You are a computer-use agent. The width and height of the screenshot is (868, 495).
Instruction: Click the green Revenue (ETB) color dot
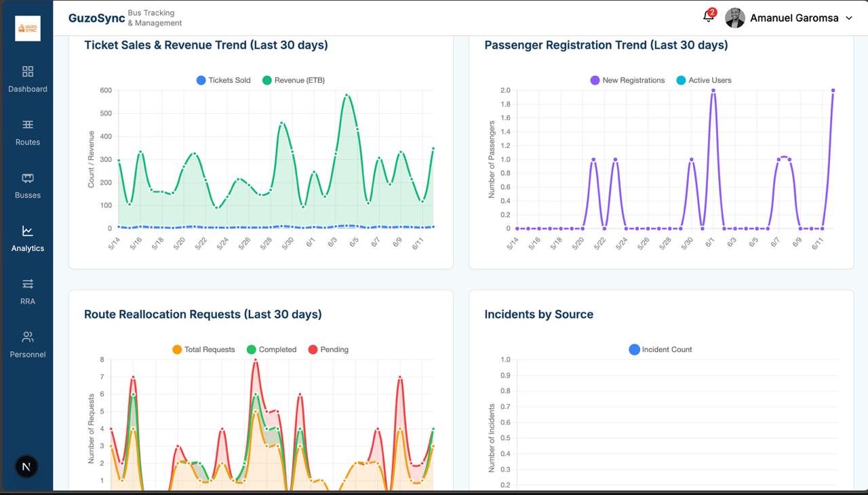pos(267,80)
